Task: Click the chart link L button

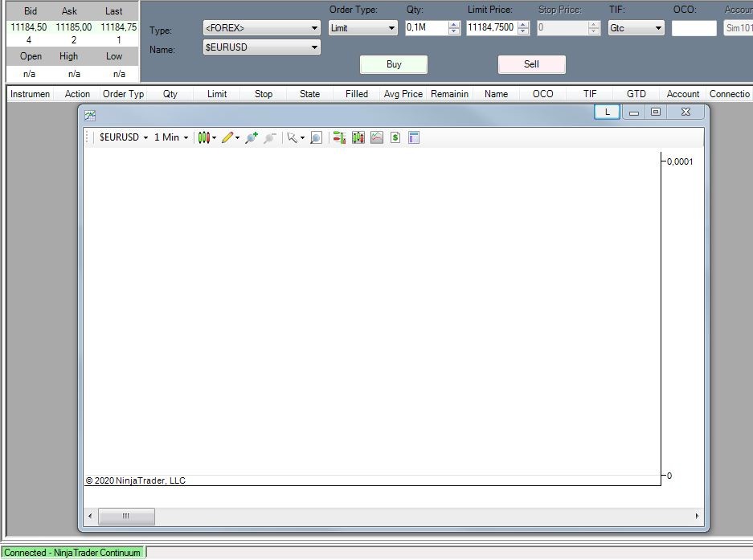Action: point(607,112)
